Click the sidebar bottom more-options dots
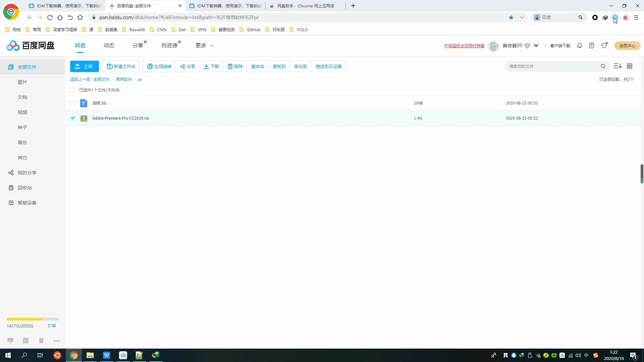 pos(57,341)
